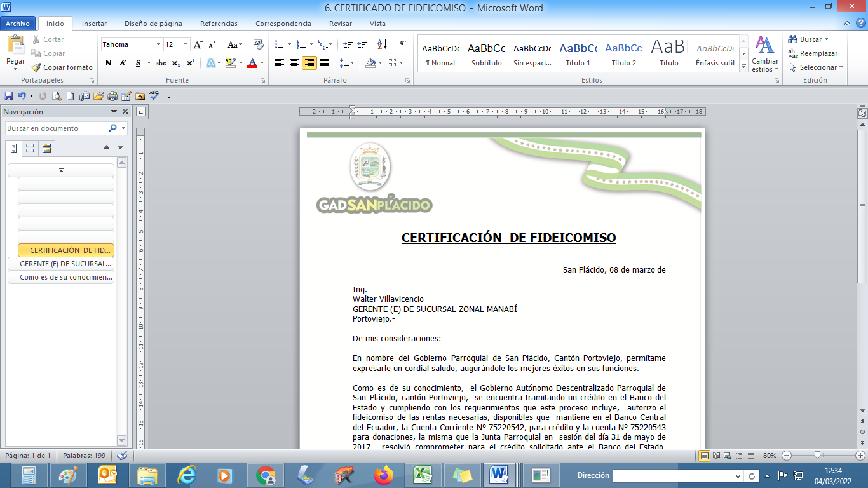Select GERENTE (E) DE SUCURSAL heading in navigation
868x488 pixels.
(61, 264)
